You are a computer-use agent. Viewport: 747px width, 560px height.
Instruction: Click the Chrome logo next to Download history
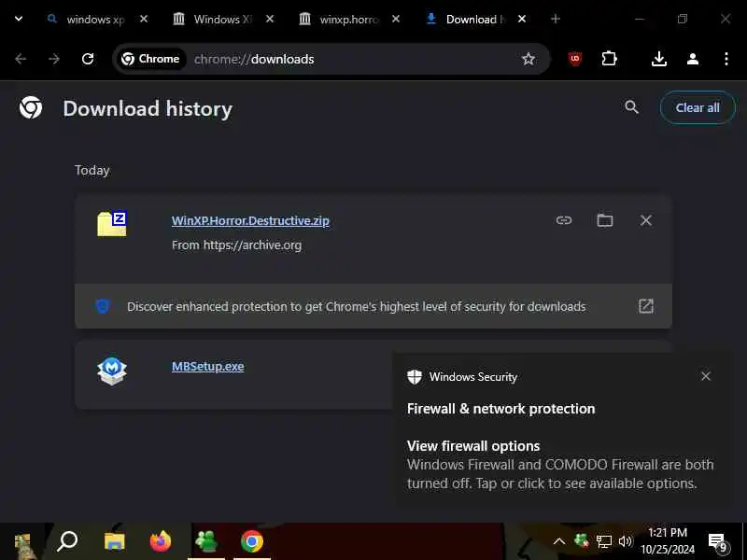point(31,107)
